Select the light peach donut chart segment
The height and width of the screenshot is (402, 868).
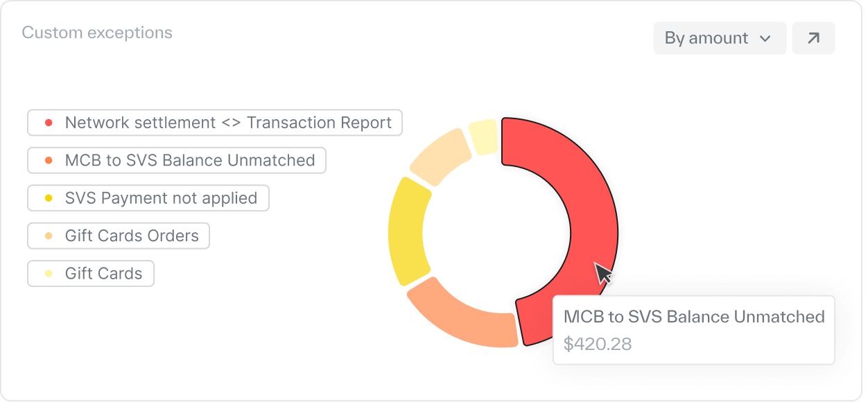[442, 157]
